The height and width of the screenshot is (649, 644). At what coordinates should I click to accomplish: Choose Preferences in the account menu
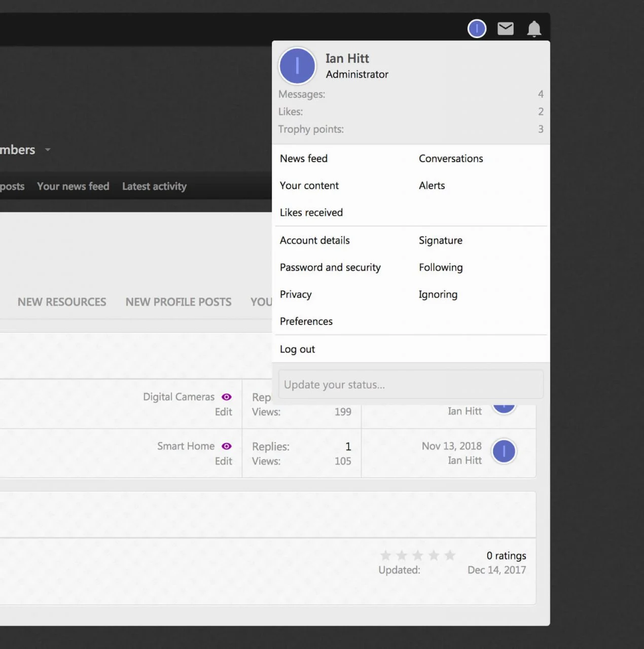point(306,321)
